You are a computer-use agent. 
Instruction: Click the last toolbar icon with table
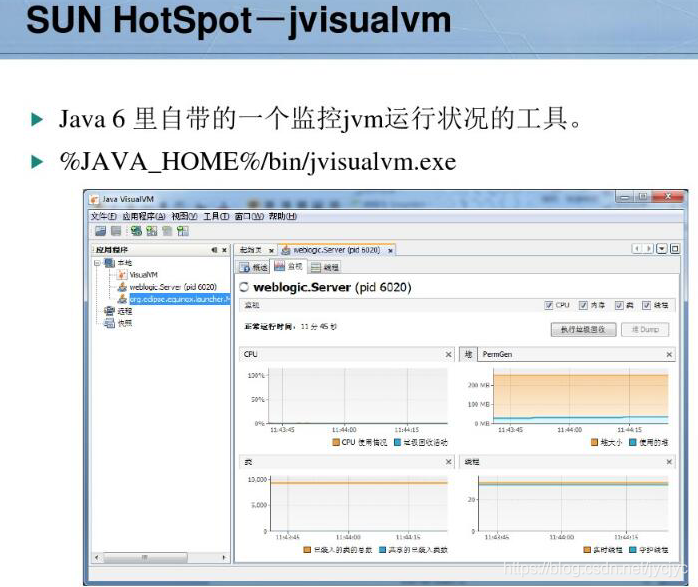[183, 231]
